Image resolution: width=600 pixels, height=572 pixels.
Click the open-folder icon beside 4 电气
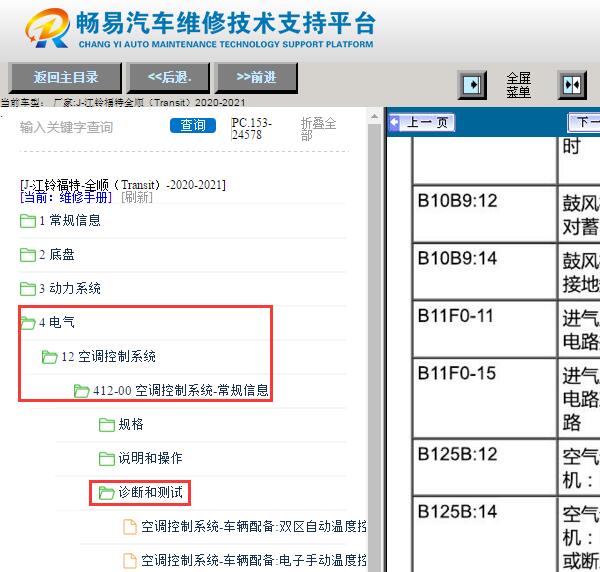tap(28, 323)
